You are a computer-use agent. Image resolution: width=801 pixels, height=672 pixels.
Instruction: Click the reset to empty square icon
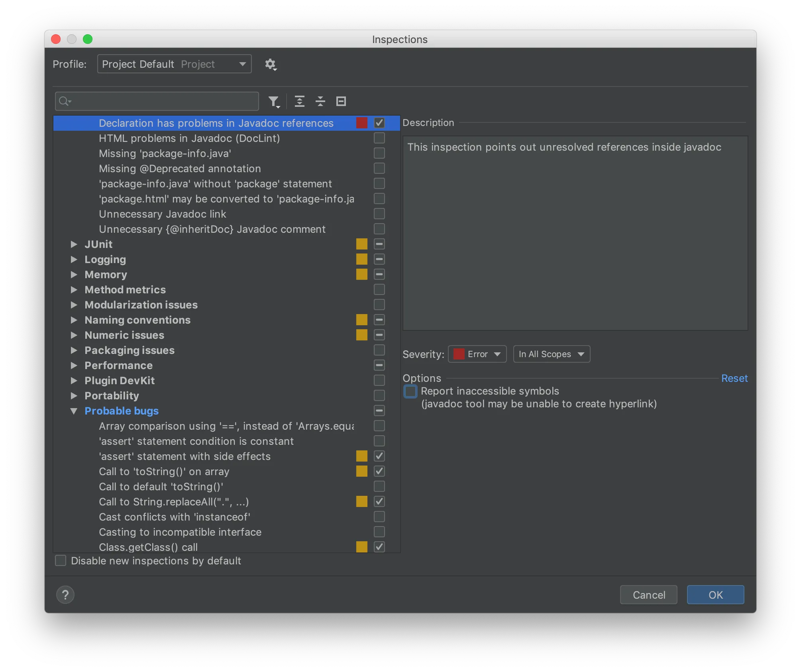(x=341, y=101)
